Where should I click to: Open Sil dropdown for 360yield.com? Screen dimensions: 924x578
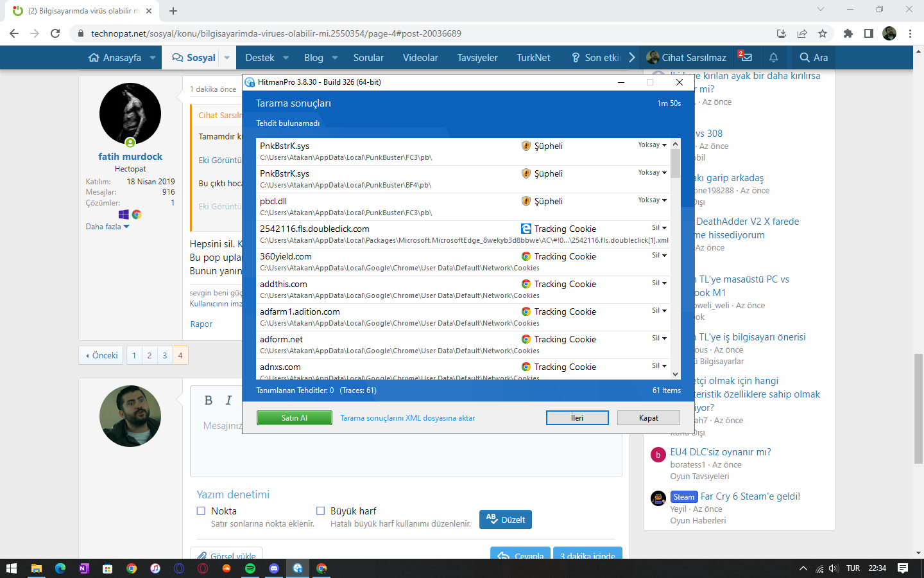click(x=660, y=256)
